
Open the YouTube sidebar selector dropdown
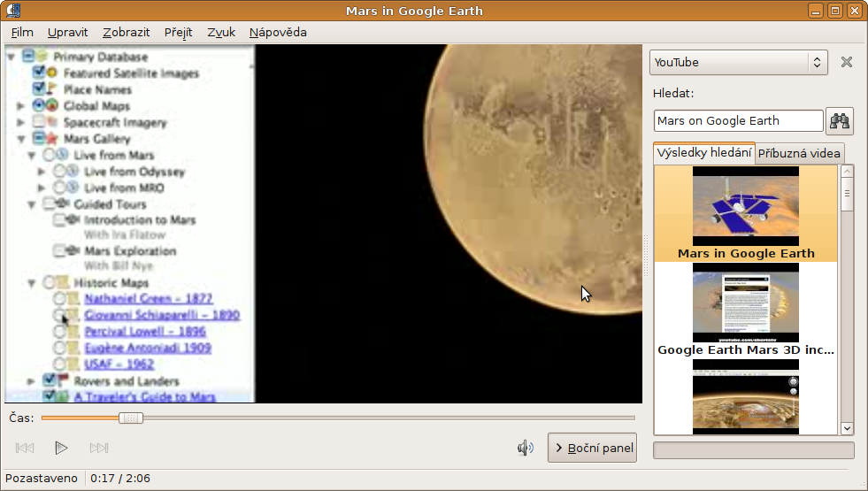tap(739, 62)
